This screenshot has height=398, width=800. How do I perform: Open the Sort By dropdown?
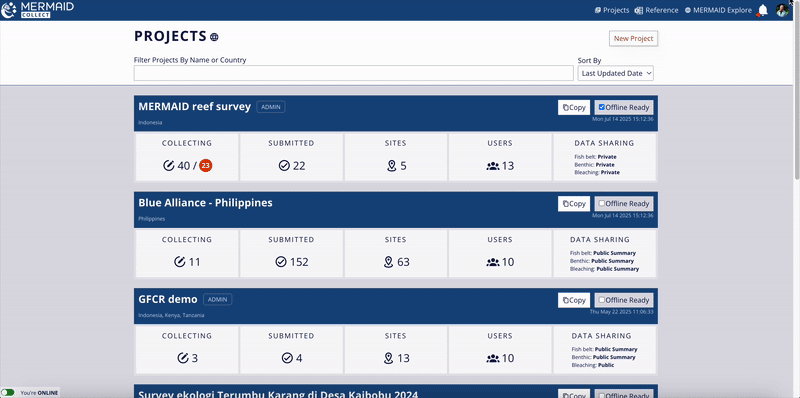click(615, 73)
